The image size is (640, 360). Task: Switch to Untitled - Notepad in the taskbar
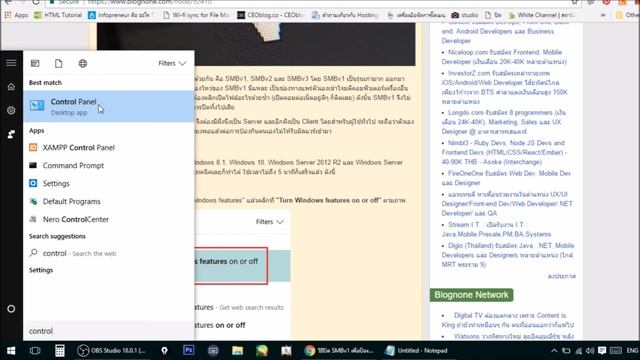tap(417, 351)
